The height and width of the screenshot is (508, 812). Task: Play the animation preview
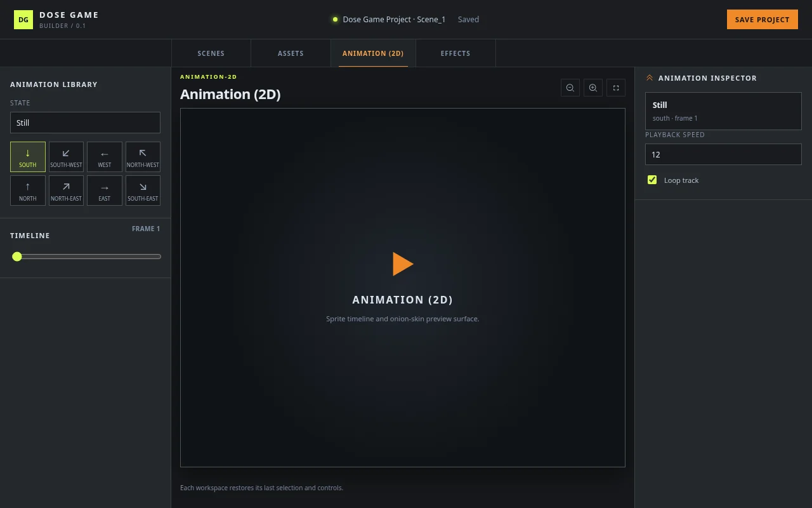click(x=403, y=264)
